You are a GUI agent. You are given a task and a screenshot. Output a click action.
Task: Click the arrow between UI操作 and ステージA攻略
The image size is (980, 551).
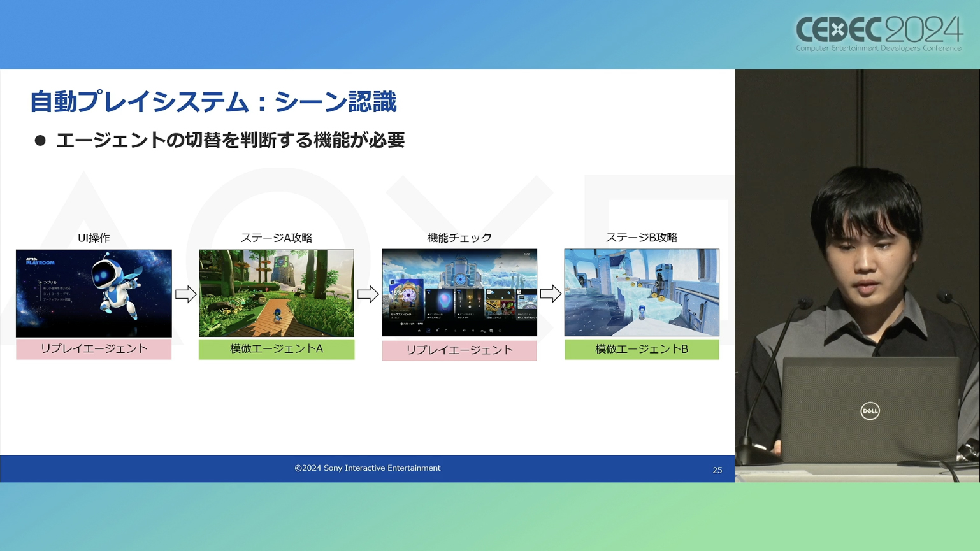click(185, 294)
